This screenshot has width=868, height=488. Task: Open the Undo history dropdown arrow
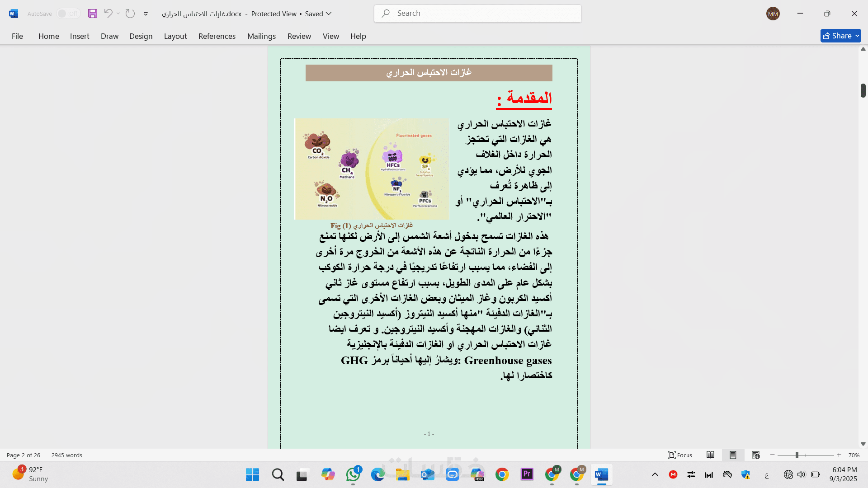(x=118, y=14)
